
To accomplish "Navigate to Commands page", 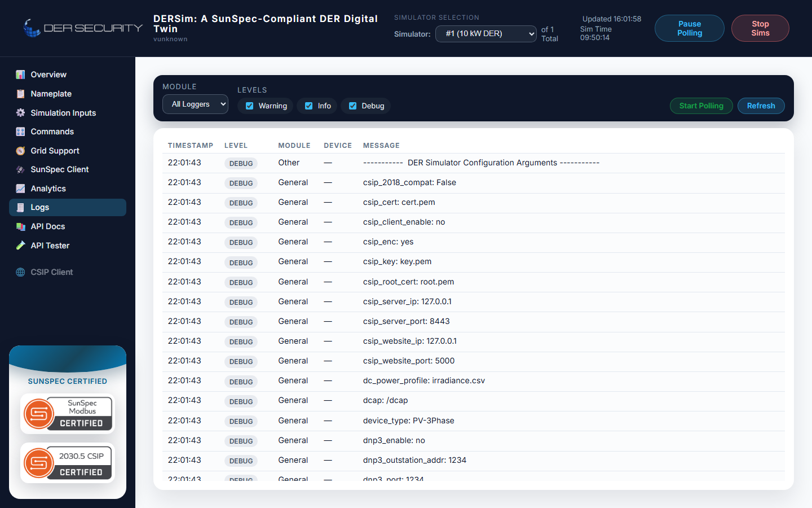I will [68, 132].
